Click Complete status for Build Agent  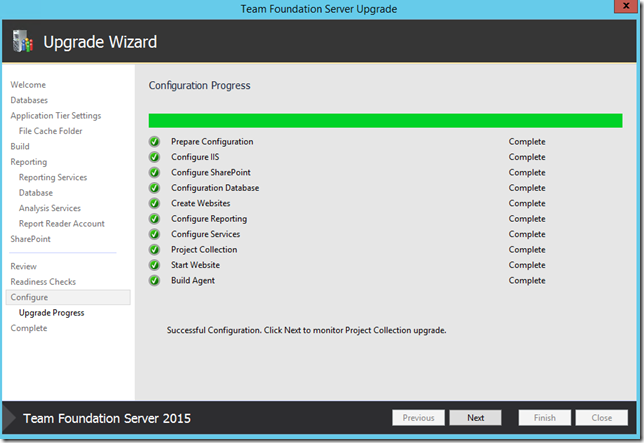pos(527,280)
